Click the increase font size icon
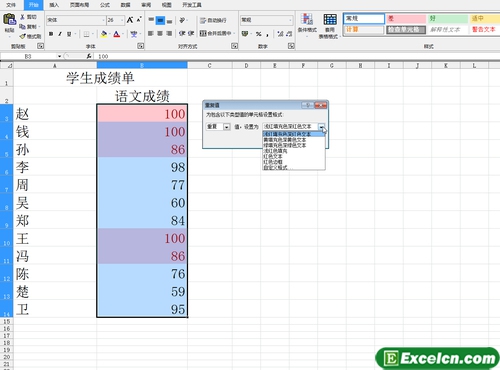The image size is (500, 370). tap(130, 20)
